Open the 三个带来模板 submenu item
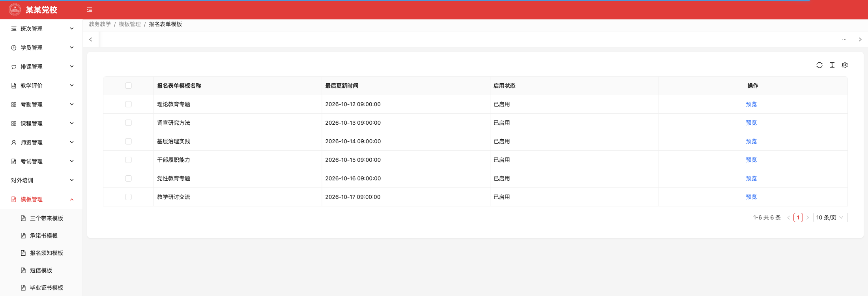The height and width of the screenshot is (296, 868). [41, 218]
